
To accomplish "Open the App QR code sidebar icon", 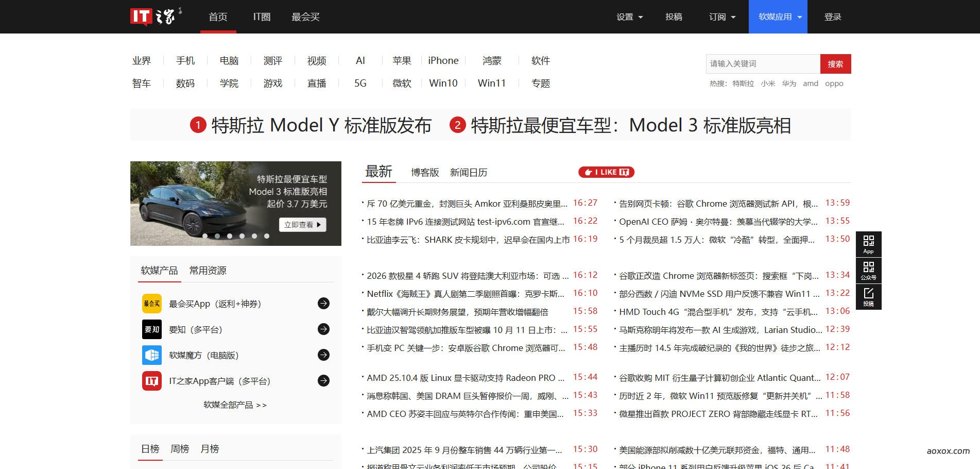I will (x=868, y=244).
